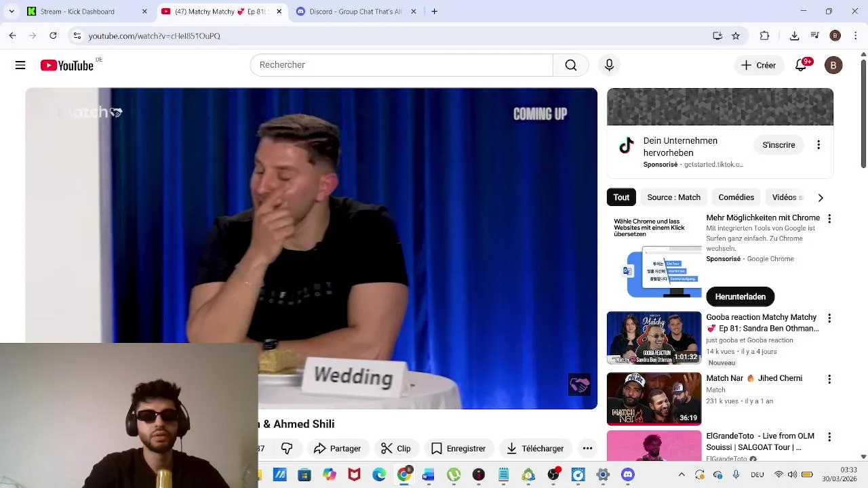Open Gooba reaction video thumbnail
868x488 pixels.
[x=654, y=338]
